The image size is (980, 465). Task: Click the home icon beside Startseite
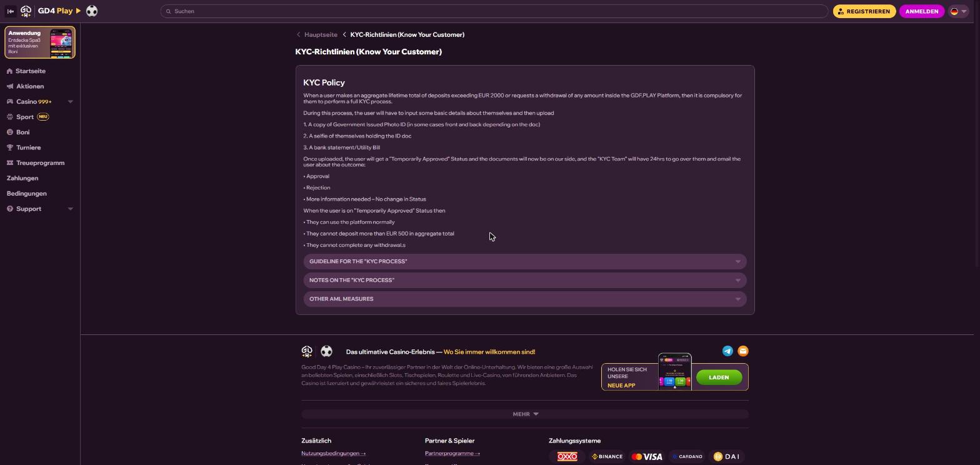click(x=9, y=71)
